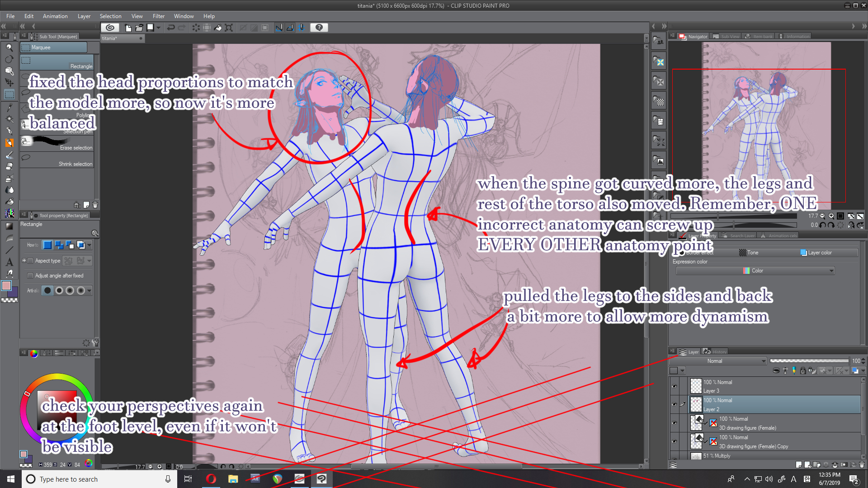This screenshot has height=488, width=868.
Task: Enable Adjust angle after fixed checkbox
Action: coord(30,276)
